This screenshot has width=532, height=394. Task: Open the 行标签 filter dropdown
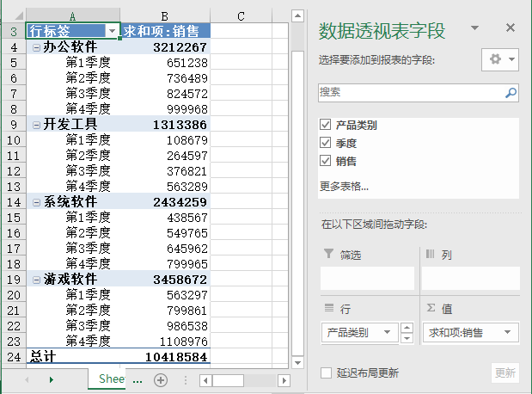click(x=111, y=31)
